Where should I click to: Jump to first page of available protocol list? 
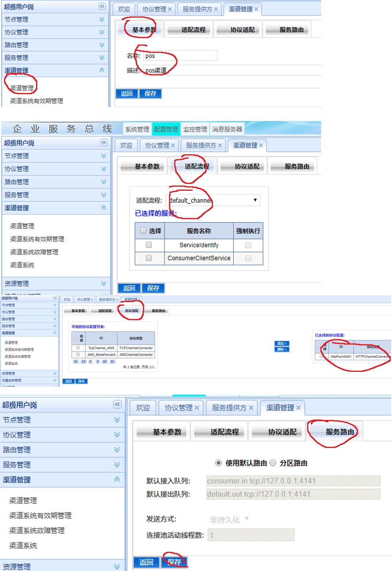pos(76,361)
